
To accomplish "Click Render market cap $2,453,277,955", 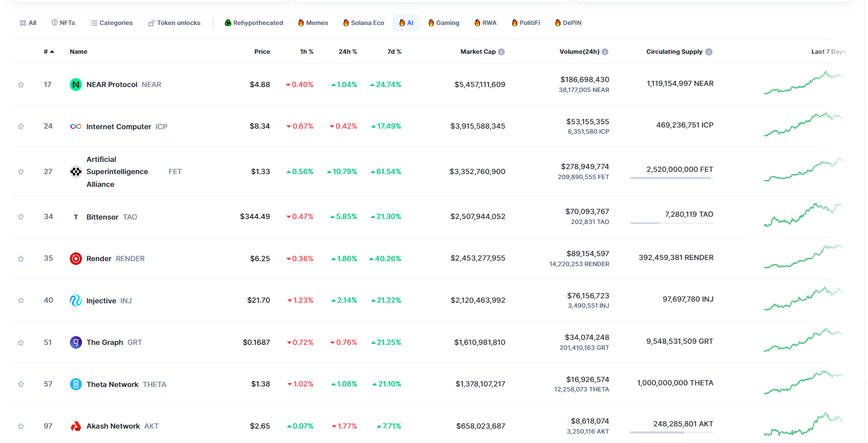I will (478, 258).
